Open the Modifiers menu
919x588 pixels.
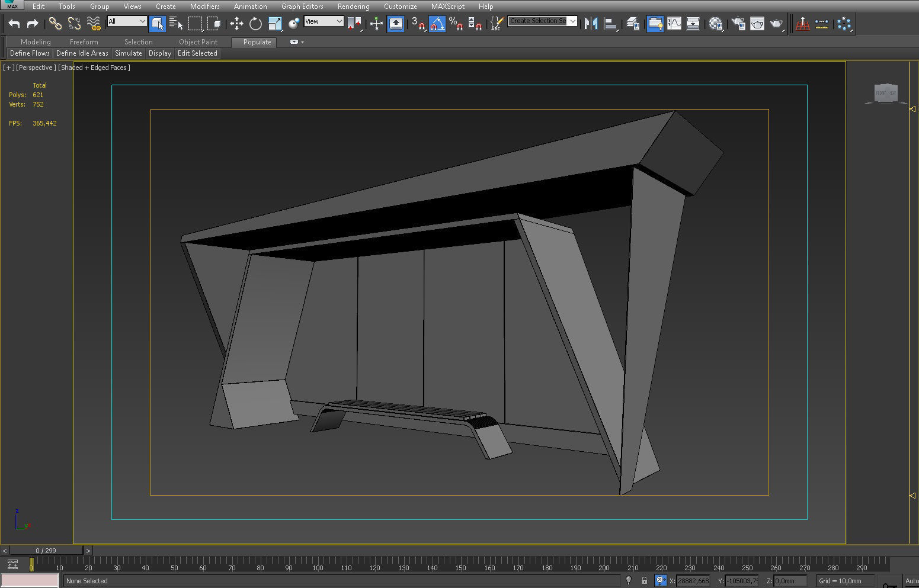tap(204, 6)
